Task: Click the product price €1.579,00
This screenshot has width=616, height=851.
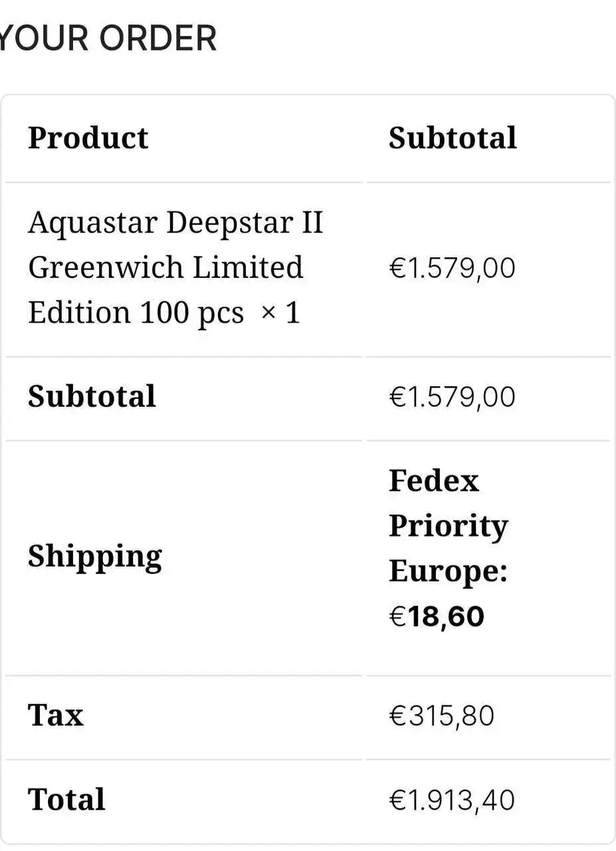Action: click(452, 269)
